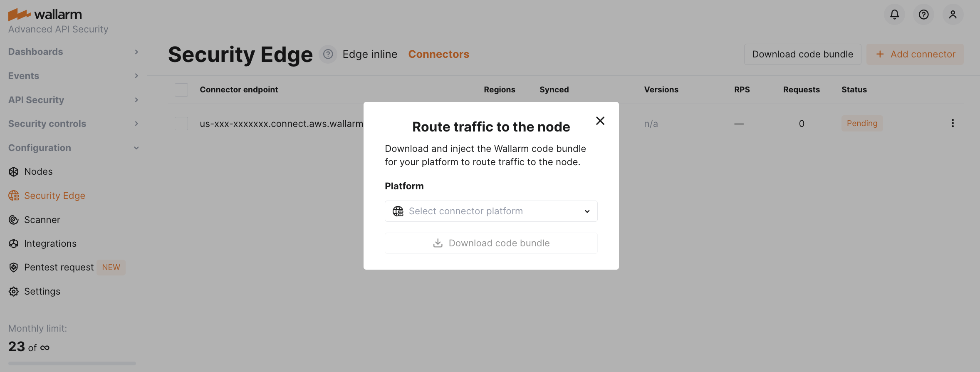Click the Settings gear icon in sidebar

click(14, 292)
